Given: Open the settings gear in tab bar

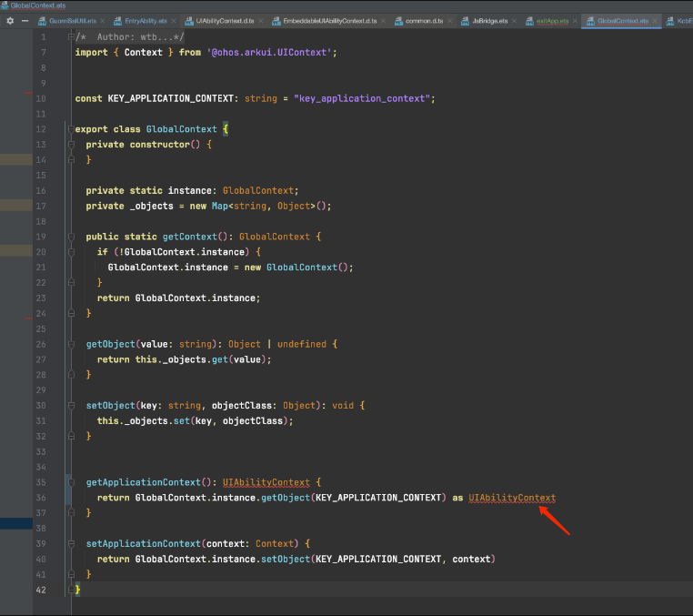Looking at the screenshot, I should coord(10,20).
